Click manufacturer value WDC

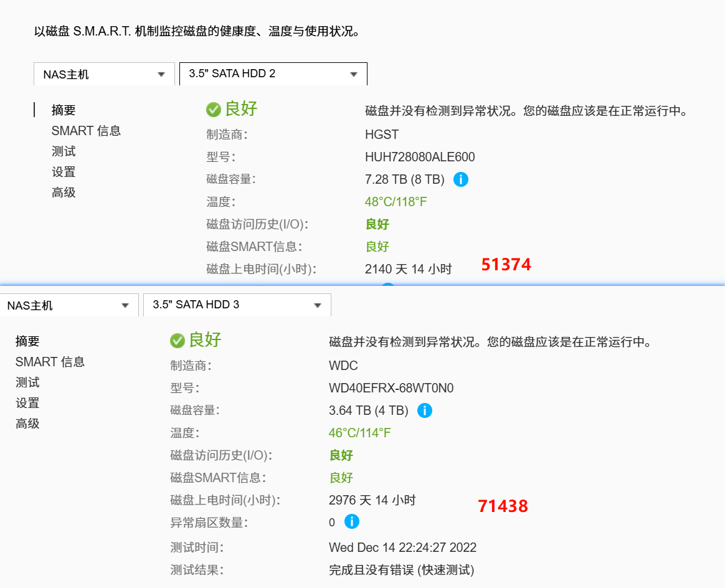343,366
